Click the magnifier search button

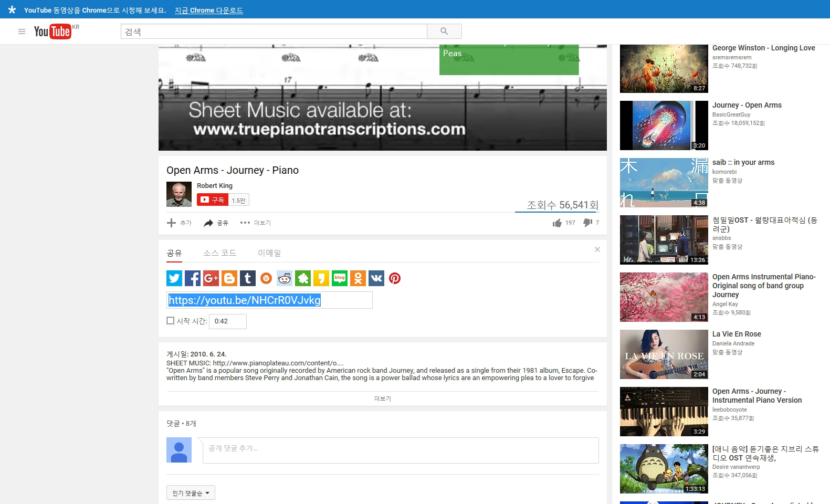coord(444,31)
